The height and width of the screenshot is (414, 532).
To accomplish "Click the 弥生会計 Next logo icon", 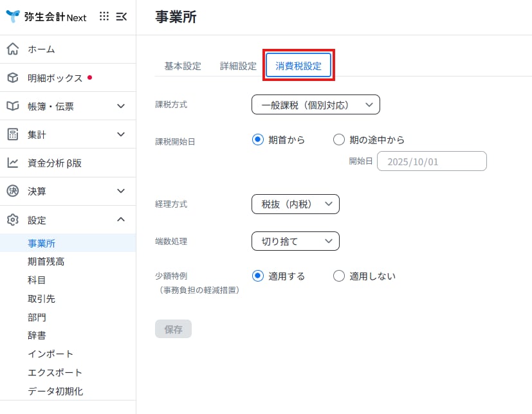I will click(x=13, y=16).
